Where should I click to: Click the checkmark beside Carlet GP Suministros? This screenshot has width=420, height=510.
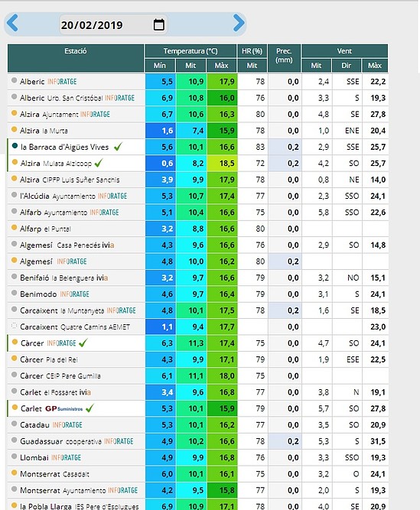coord(90,408)
